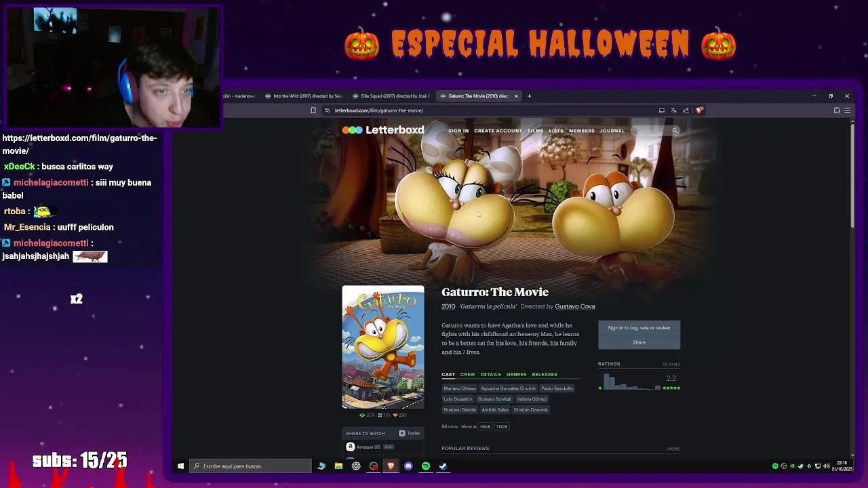Open Steam from the taskbar
The height and width of the screenshot is (488, 868).
click(443, 466)
